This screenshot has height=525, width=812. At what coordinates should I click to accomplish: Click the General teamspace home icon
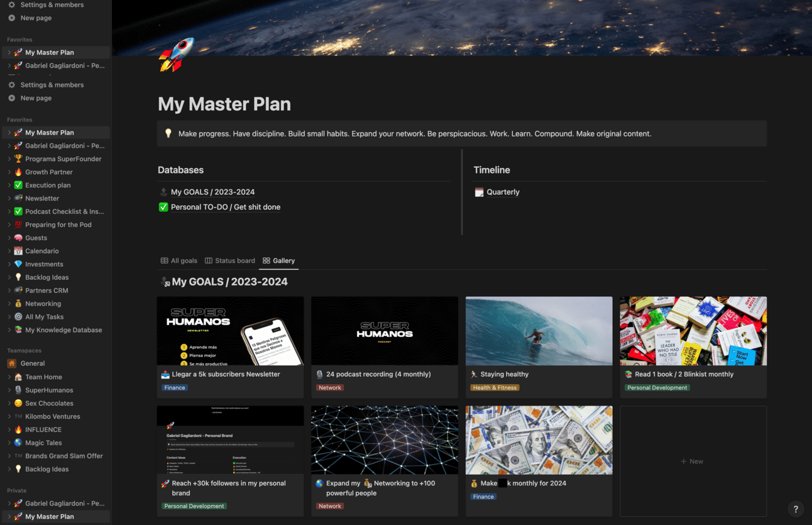pos(11,363)
